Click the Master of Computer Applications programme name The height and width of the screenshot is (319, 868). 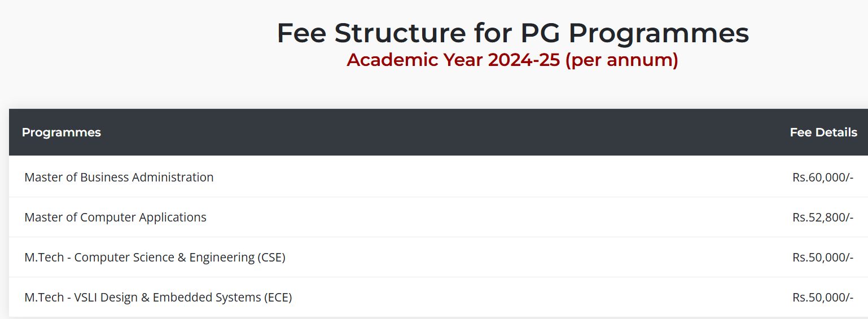coord(115,217)
